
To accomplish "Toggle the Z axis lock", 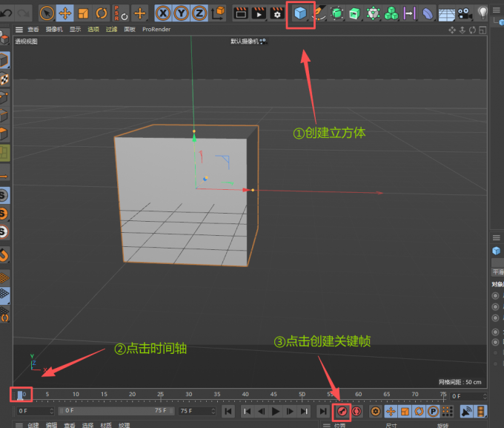I will click(x=199, y=13).
